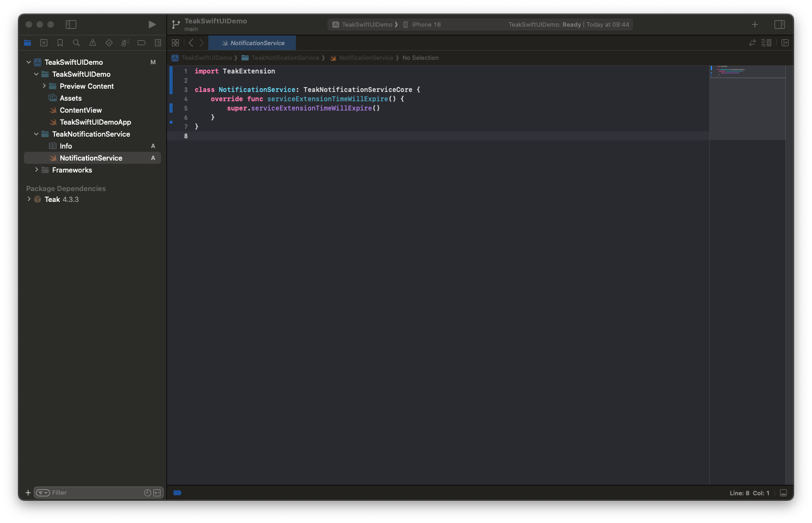Screen dimensions: 812x523
Task: Click the Library plus button in toolbar
Action: pyautogui.click(x=755, y=24)
